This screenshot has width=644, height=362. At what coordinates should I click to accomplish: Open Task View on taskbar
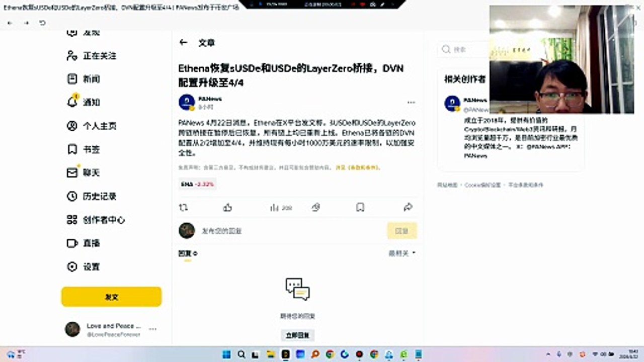pyautogui.click(x=256, y=354)
